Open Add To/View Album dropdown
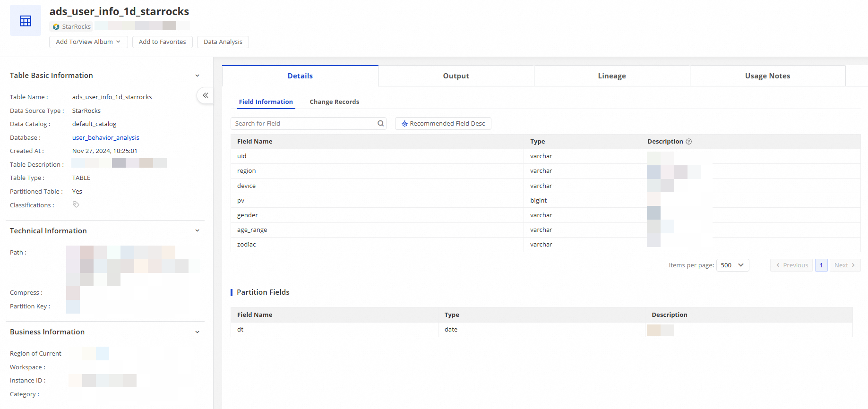The image size is (868, 409). [x=88, y=42]
